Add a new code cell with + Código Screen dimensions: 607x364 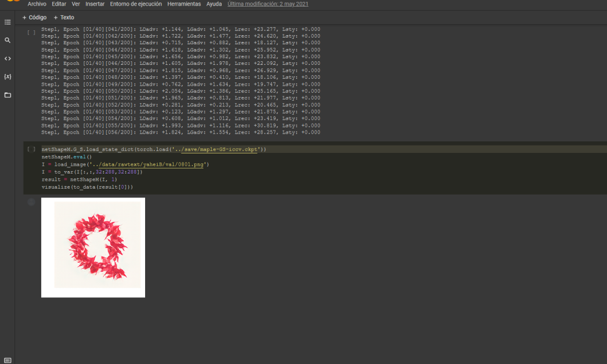coord(34,18)
